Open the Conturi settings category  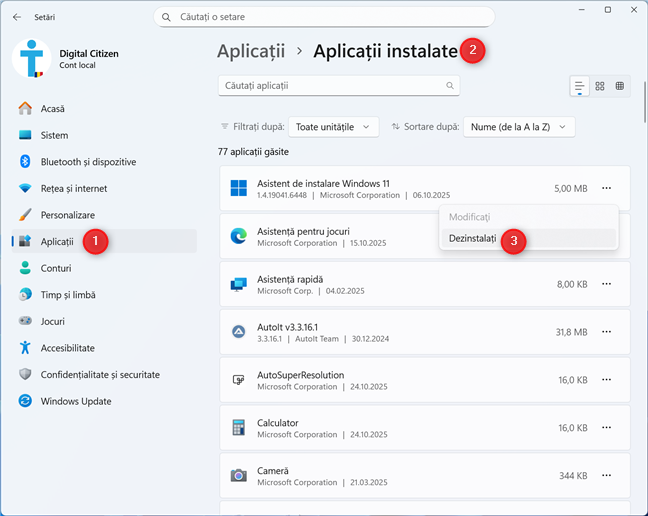pos(104,268)
